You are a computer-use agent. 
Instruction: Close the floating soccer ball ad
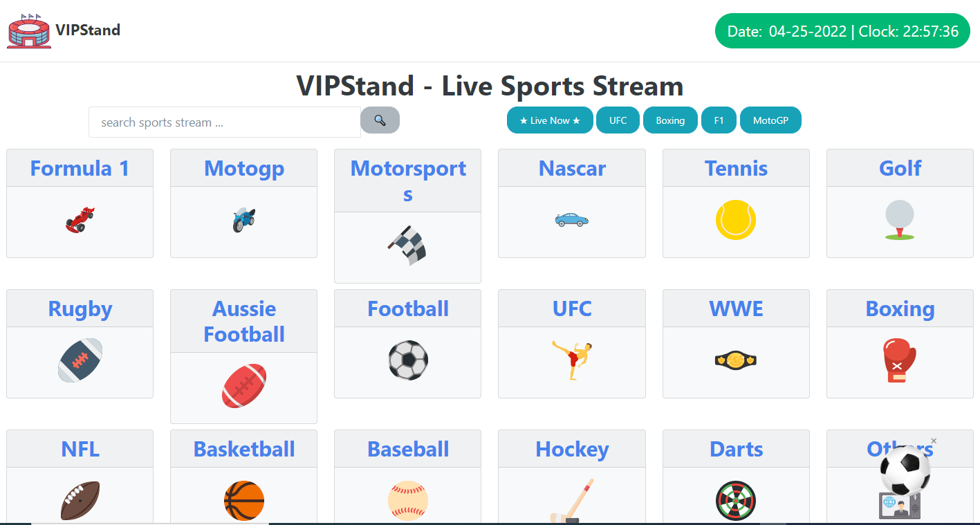tap(934, 441)
